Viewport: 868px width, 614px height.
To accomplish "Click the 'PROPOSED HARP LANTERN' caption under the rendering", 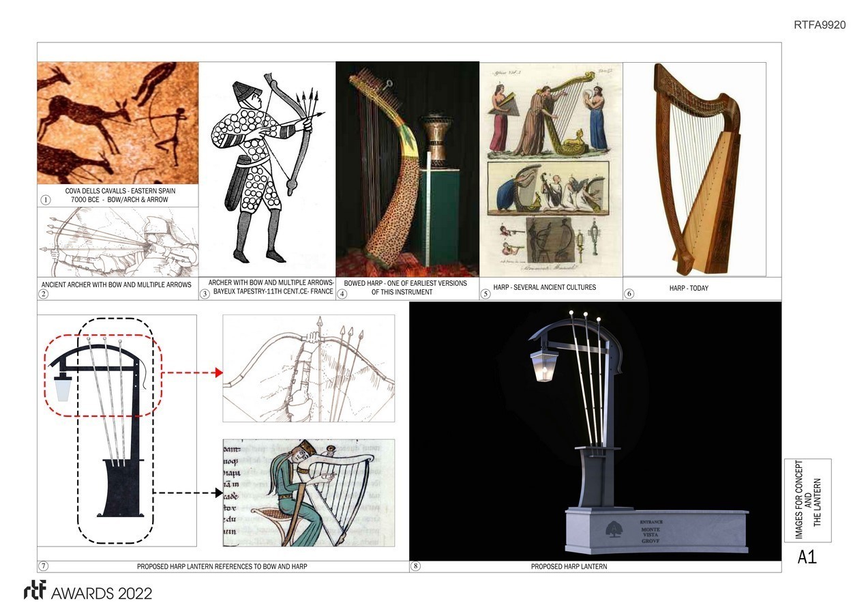I will coord(569,567).
